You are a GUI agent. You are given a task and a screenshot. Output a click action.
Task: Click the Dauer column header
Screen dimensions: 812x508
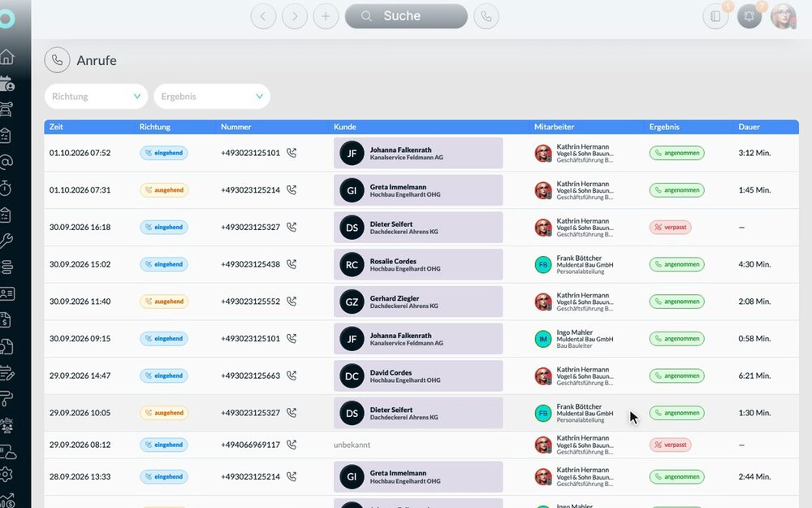tap(749, 127)
